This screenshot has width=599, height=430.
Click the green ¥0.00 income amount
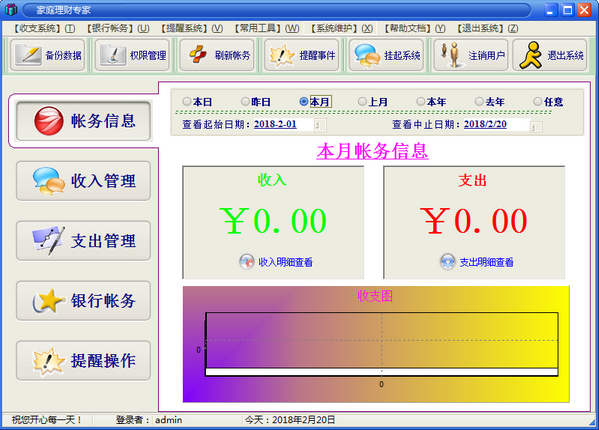(x=273, y=221)
